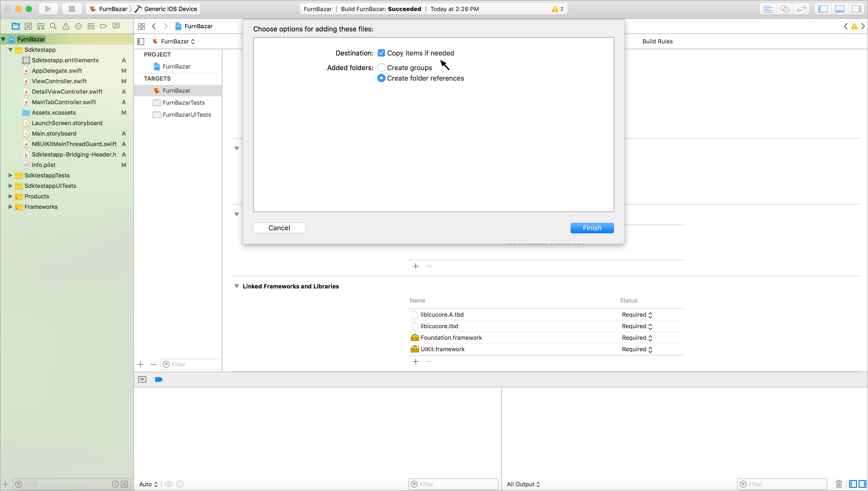Switch to the Build Rules tab
868x491 pixels.
click(x=657, y=41)
